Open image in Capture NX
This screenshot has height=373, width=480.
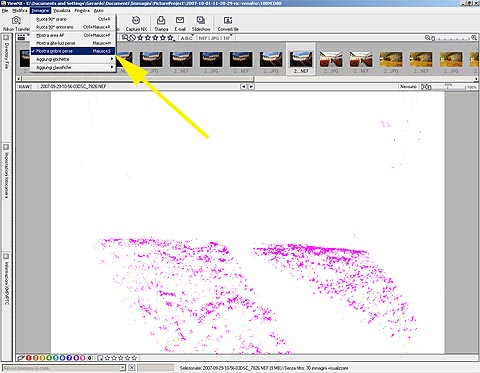136,24
